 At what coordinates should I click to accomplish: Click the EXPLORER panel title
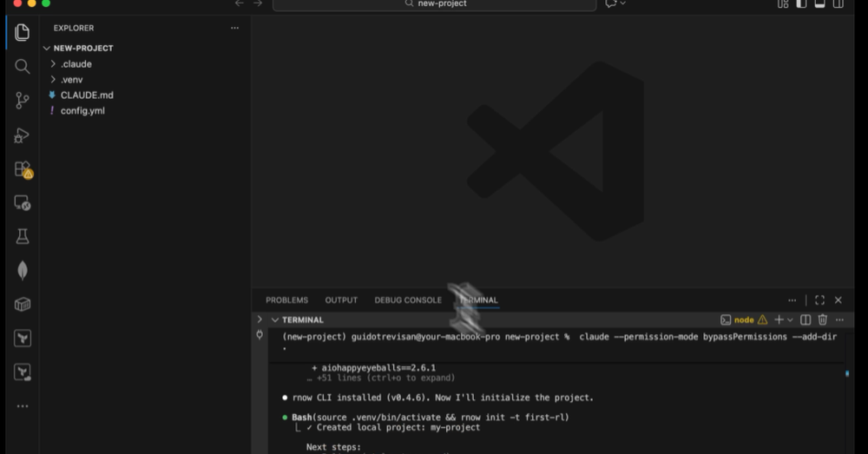[x=74, y=28]
